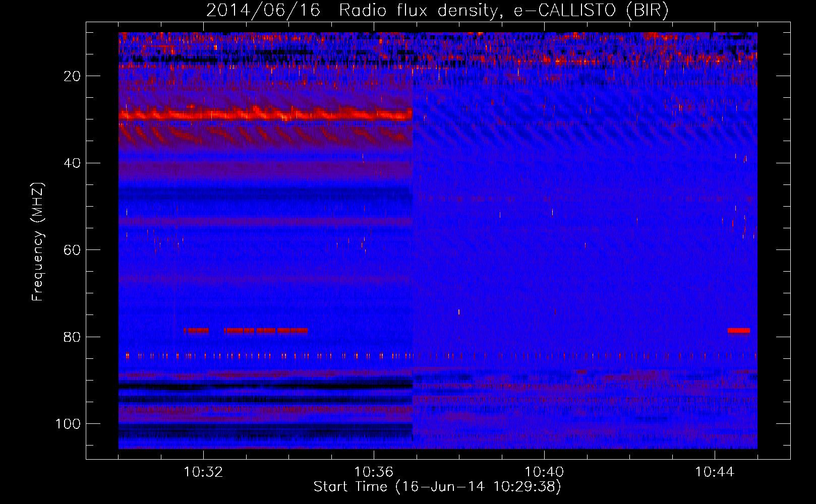Click the time tick label '10:32'
Viewport: 816px width, 504px height.
point(203,472)
